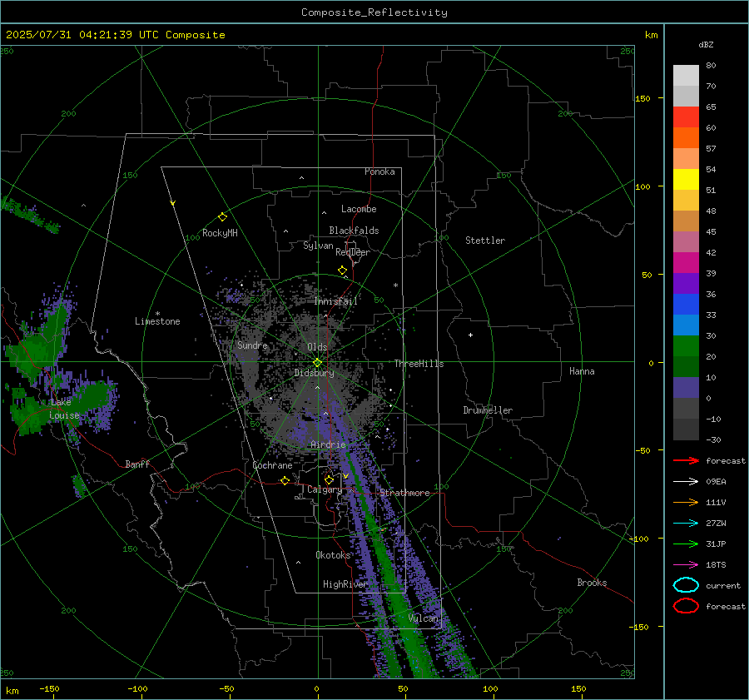Click the Innisfail city label
The image size is (749, 700).
336,301
